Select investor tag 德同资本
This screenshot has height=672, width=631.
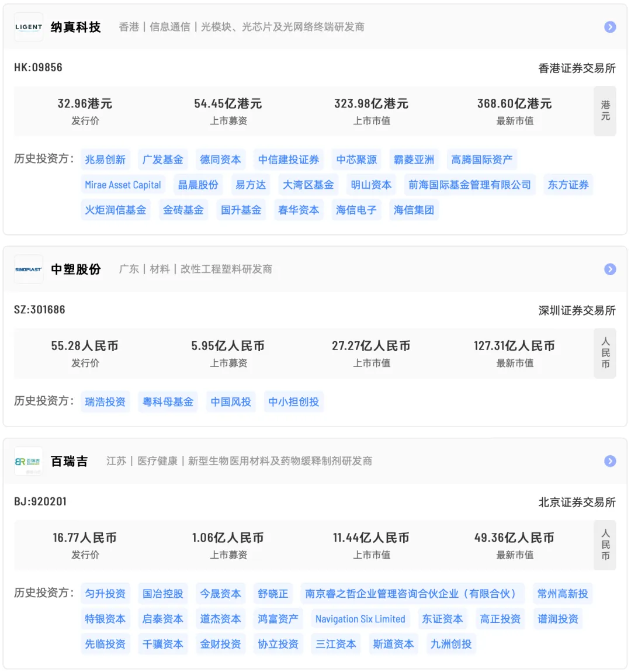(221, 160)
